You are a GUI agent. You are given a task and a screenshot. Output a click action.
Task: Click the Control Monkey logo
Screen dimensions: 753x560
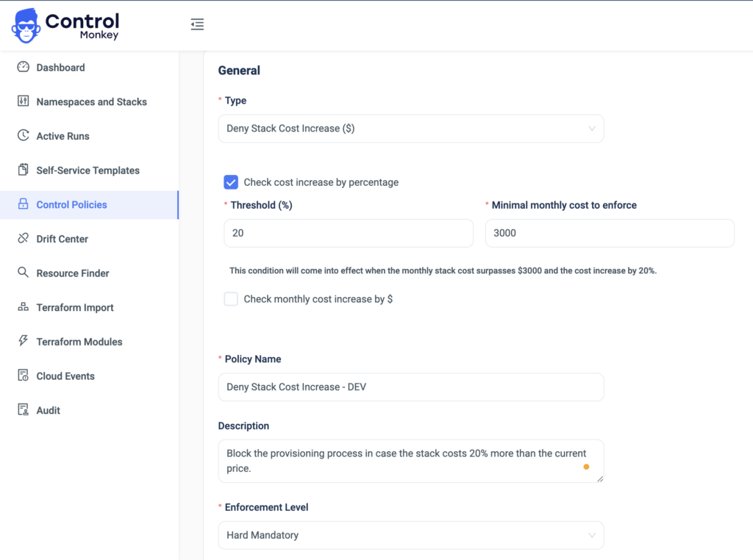point(65,26)
